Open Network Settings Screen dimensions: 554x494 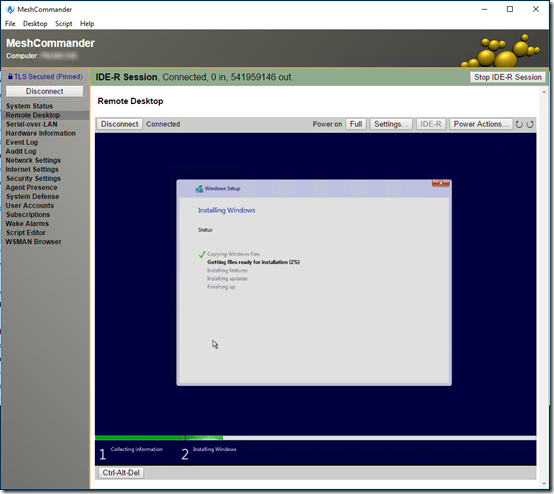(x=33, y=160)
